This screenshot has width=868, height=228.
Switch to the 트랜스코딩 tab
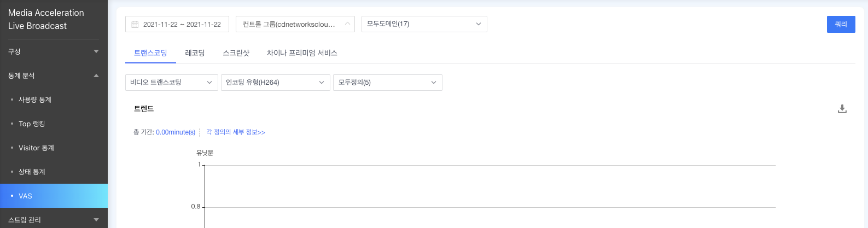coord(150,53)
